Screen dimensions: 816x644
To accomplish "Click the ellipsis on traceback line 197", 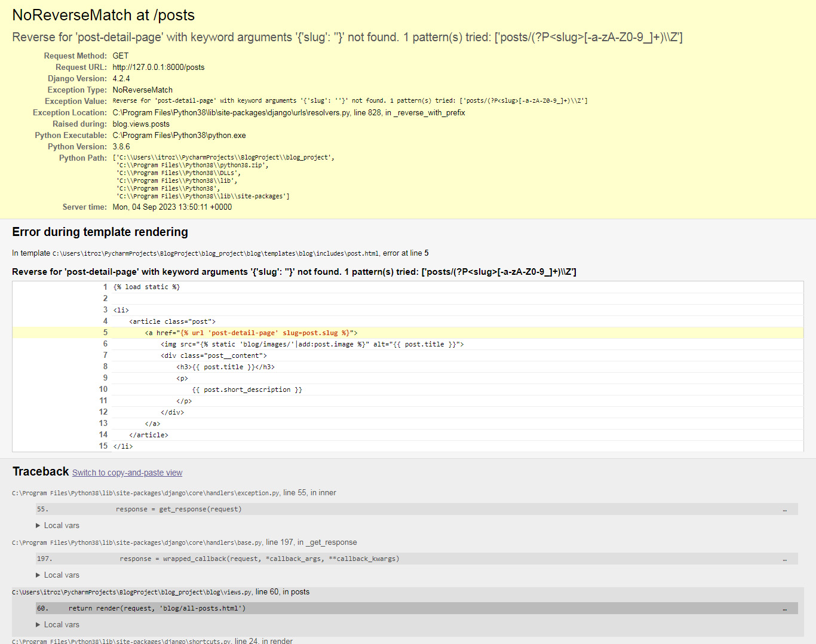I will pos(784,559).
